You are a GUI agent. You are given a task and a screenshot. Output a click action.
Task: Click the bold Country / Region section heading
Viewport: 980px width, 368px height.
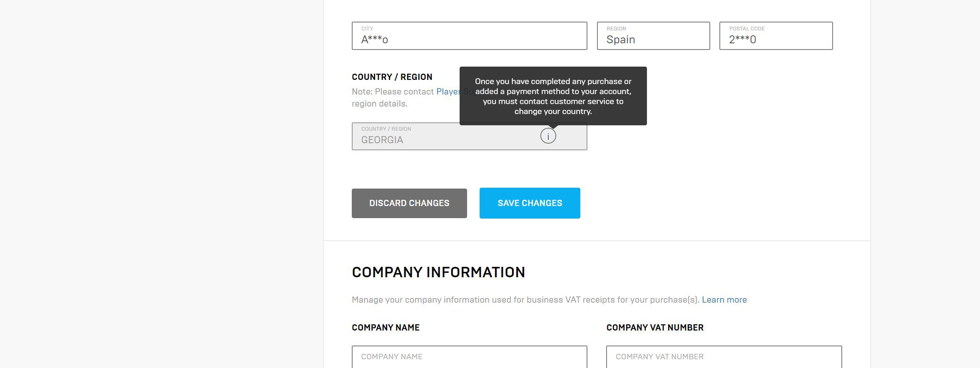(x=392, y=77)
